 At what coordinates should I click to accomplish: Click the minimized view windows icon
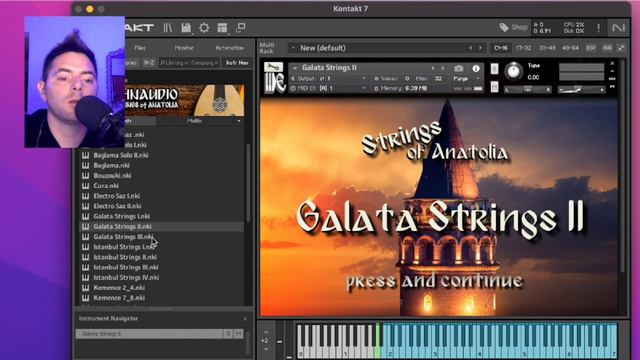[240, 27]
